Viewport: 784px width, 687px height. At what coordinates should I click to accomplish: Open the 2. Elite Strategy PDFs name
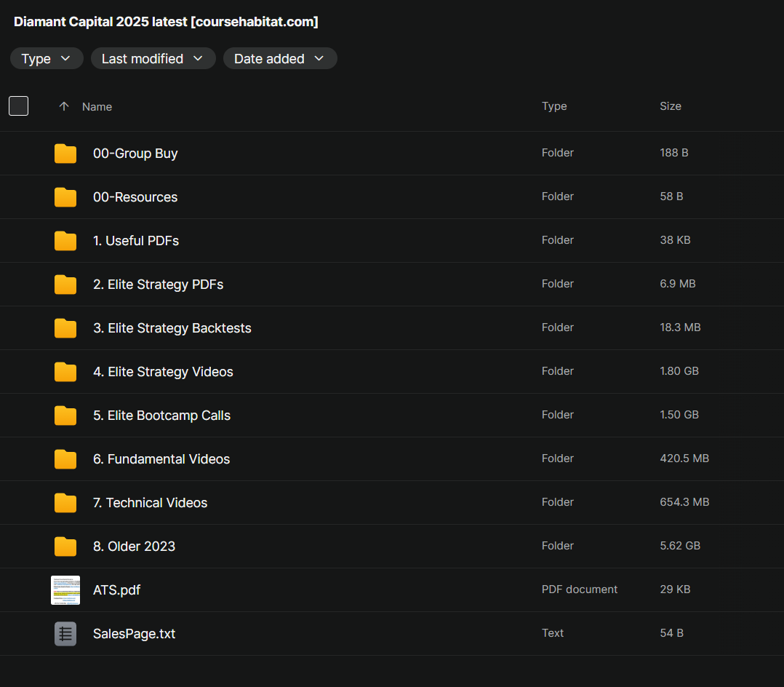click(158, 285)
